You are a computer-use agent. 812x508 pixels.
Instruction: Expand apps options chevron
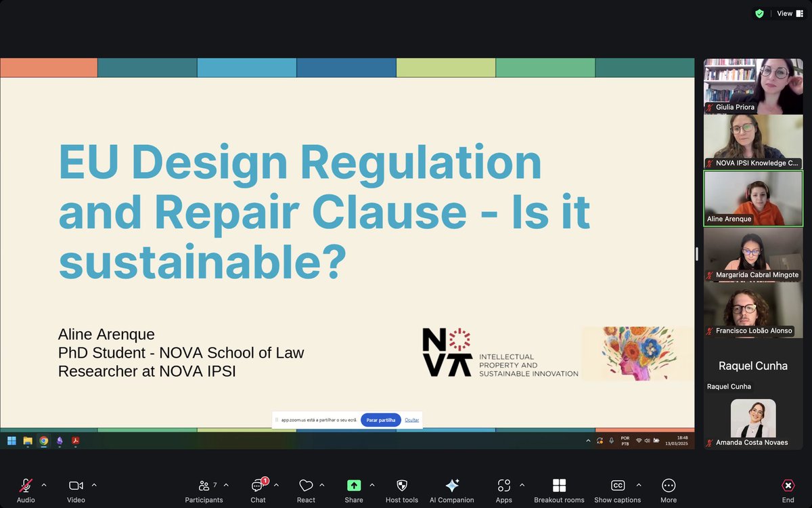tap(522, 485)
